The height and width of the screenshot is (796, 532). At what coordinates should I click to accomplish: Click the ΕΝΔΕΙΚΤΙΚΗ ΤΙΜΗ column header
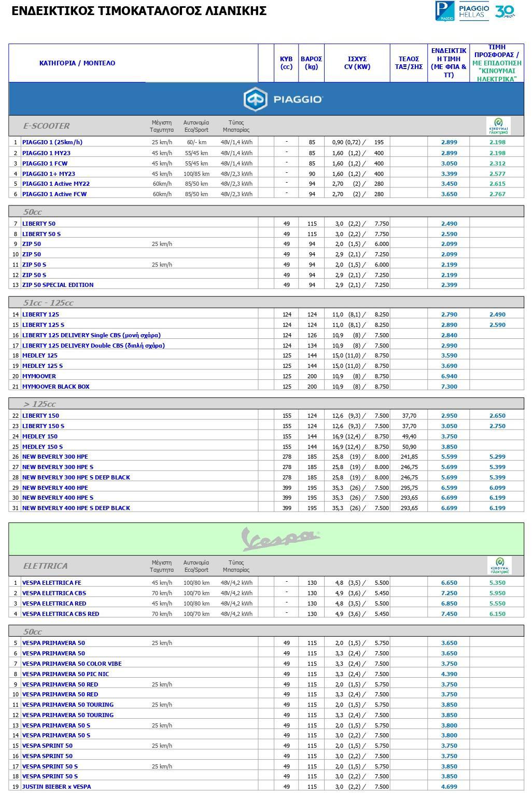click(x=449, y=63)
